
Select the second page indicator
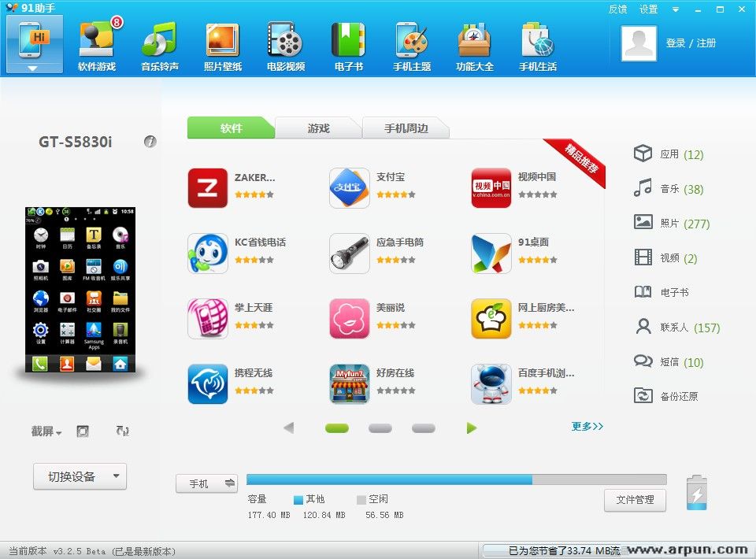380,428
